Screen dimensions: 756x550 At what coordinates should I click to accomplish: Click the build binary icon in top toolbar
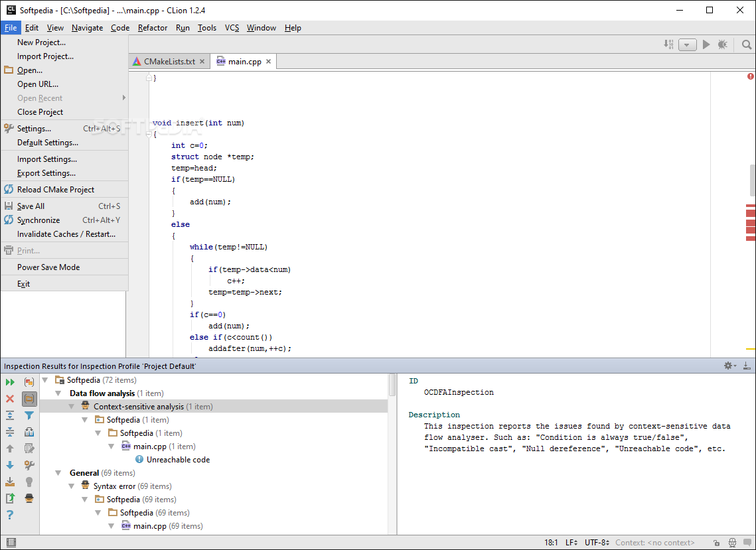[669, 44]
